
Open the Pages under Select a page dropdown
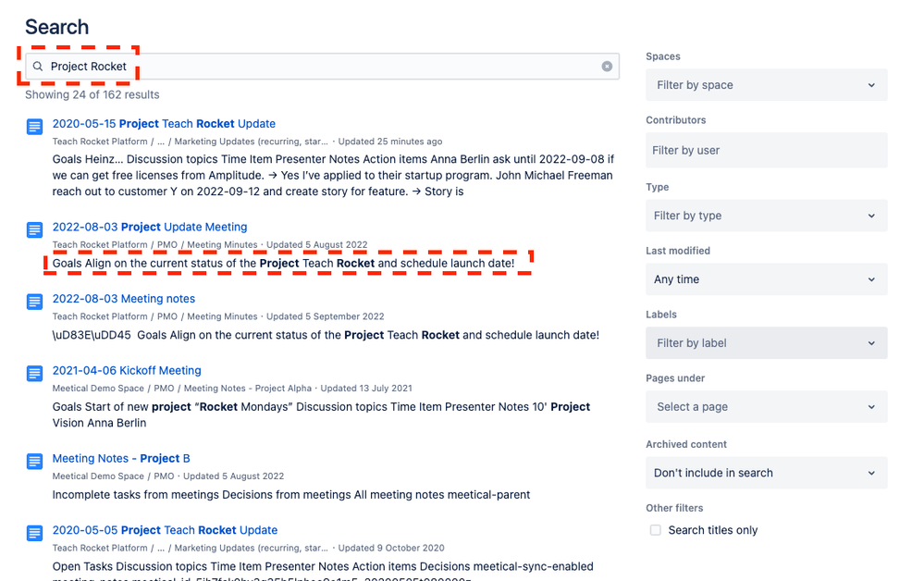click(x=766, y=406)
